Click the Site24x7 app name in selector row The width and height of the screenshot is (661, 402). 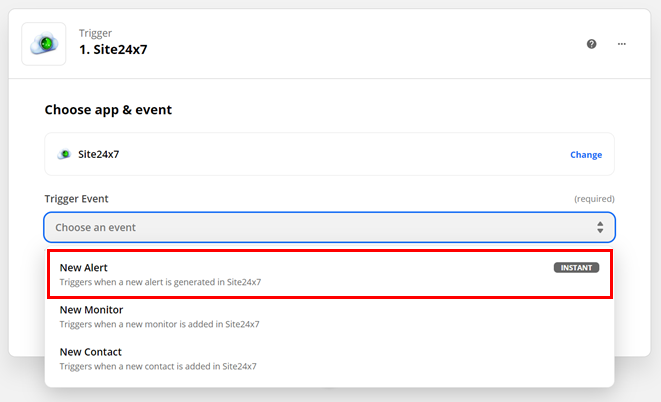tap(98, 155)
